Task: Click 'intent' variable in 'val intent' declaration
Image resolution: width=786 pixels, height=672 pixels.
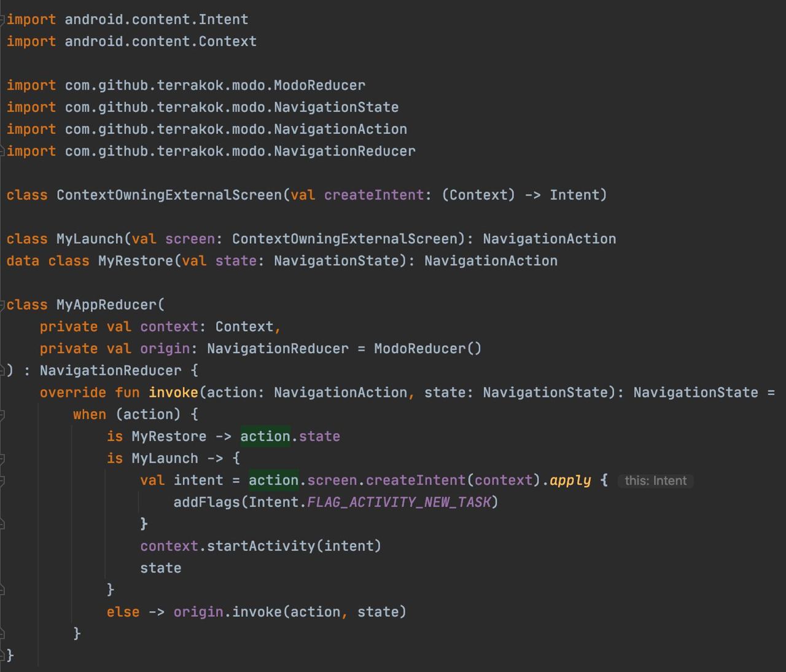Action: 198,480
